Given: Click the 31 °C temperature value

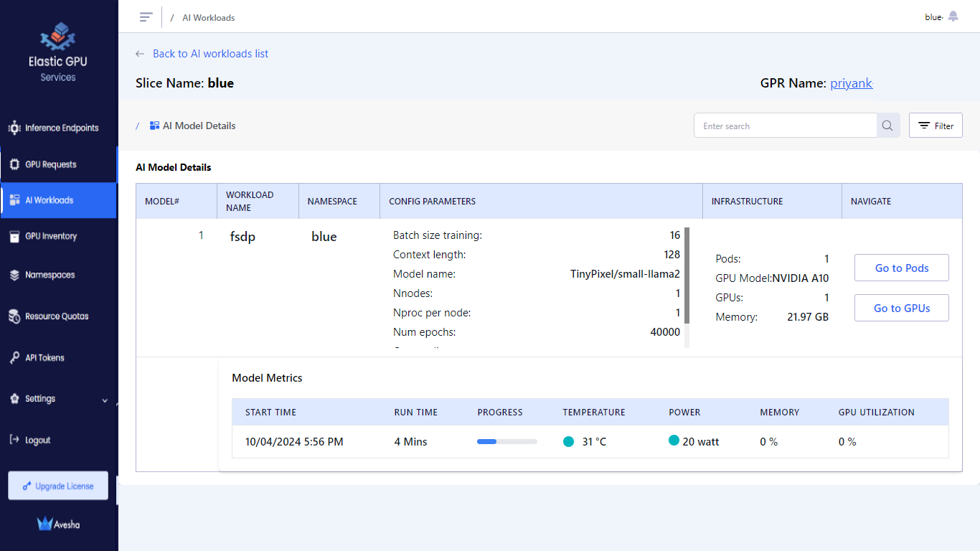Looking at the screenshot, I should tap(594, 442).
